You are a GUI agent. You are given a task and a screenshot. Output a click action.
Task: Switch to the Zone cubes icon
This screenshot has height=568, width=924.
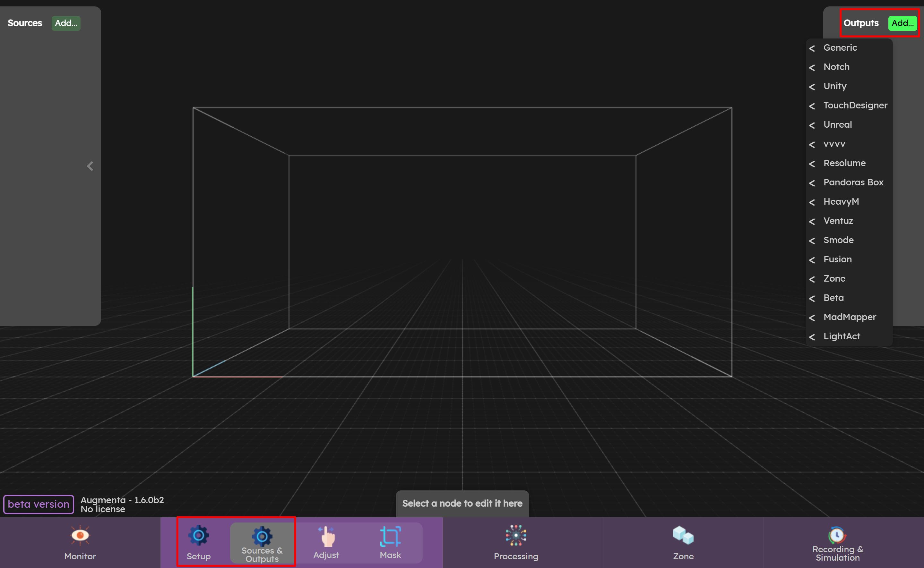[683, 535]
